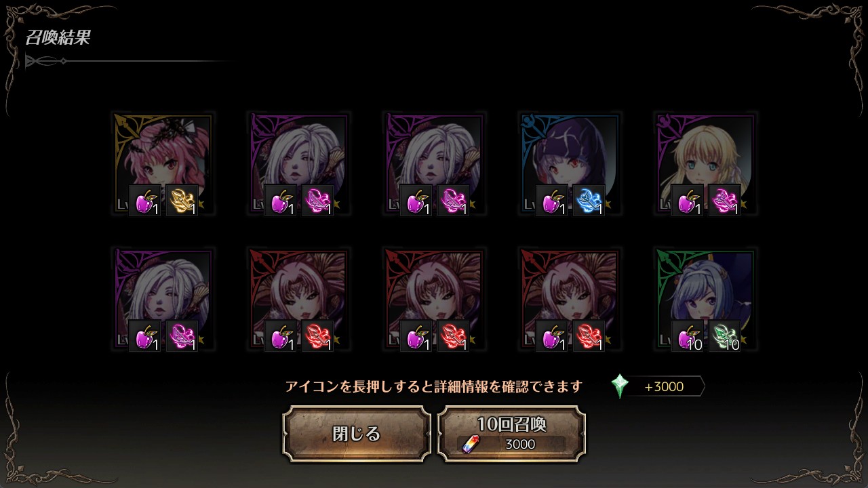Click the rainbow gem cost icon
This screenshot has height=488, width=868.
click(470, 445)
